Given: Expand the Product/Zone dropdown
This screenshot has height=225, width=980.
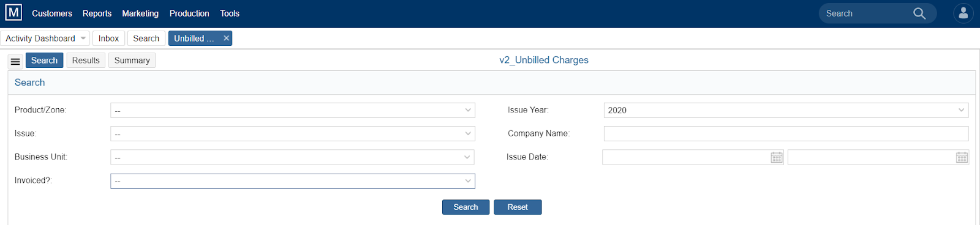Looking at the screenshot, I should 293,110.
